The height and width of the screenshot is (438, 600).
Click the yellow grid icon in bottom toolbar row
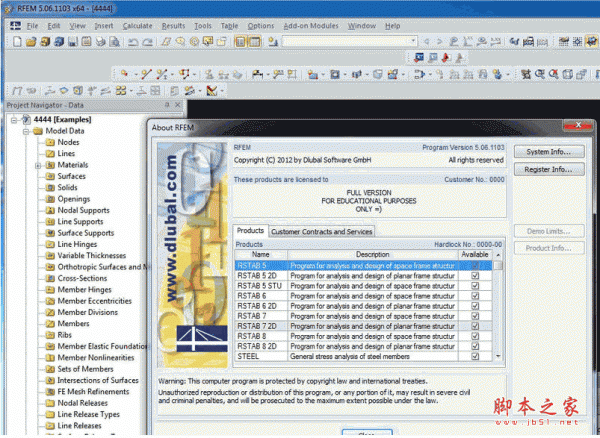click(121, 91)
